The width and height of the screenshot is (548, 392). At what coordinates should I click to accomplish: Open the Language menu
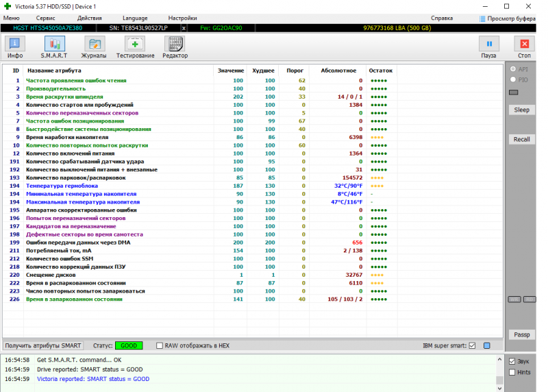135,18
